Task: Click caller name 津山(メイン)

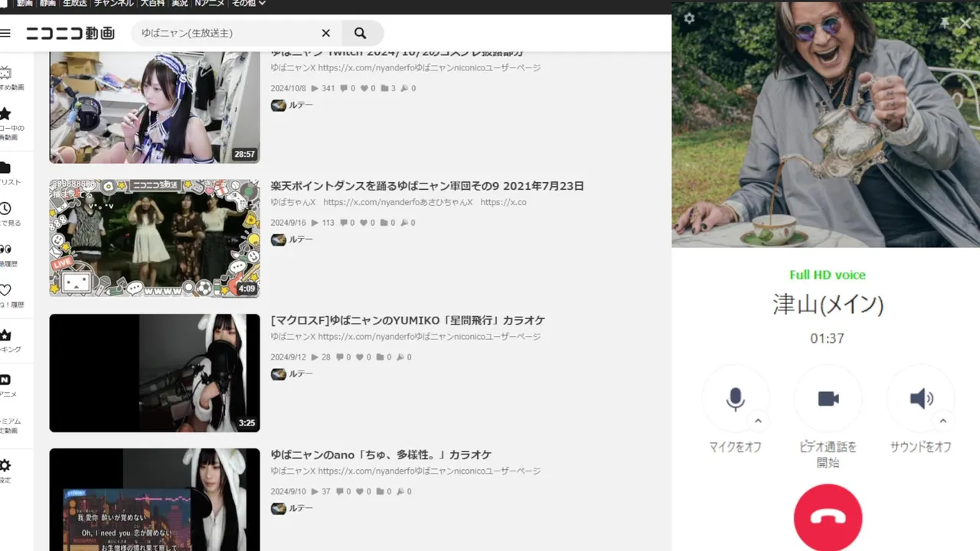Action: coord(828,305)
